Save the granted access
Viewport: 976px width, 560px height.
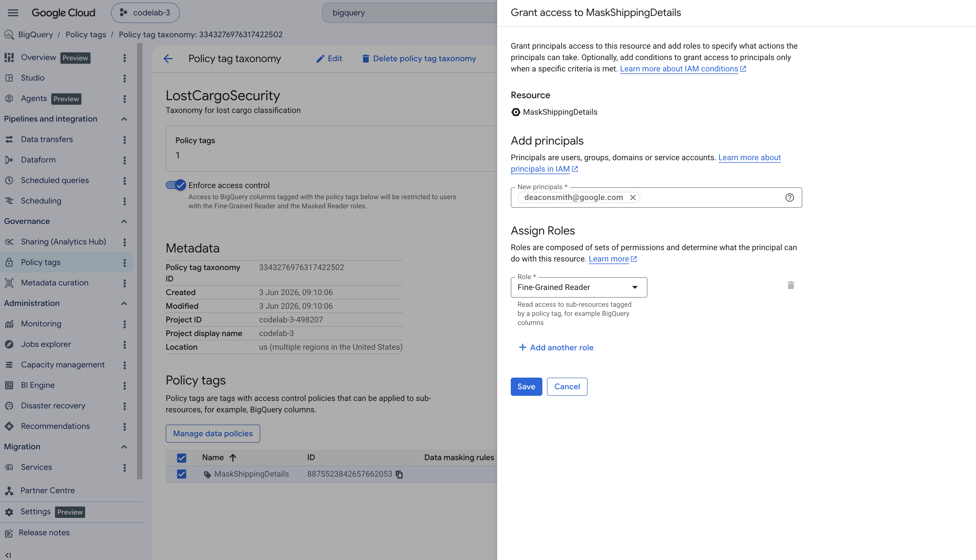point(526,386)
